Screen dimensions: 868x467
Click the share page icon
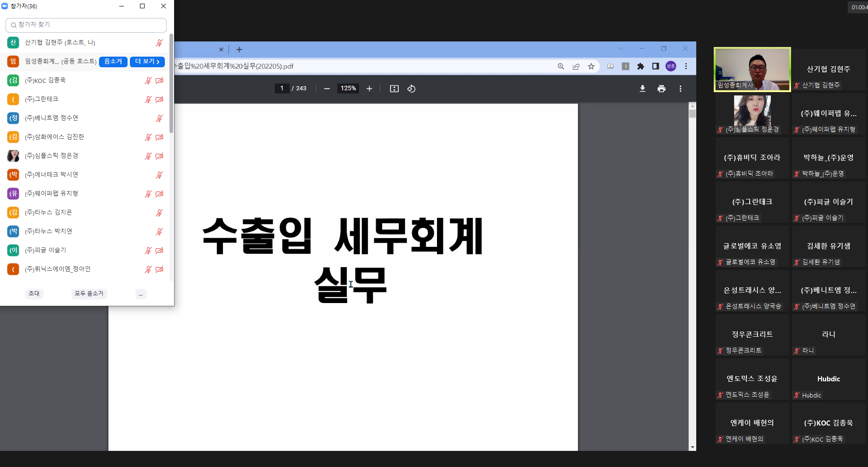pyautogui.click(x=576, y=66)
